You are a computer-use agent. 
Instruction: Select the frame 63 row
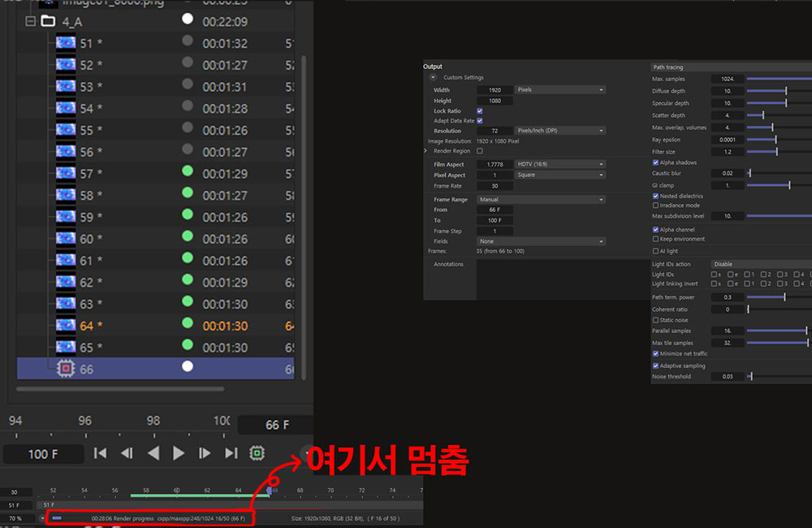point(155,304)
